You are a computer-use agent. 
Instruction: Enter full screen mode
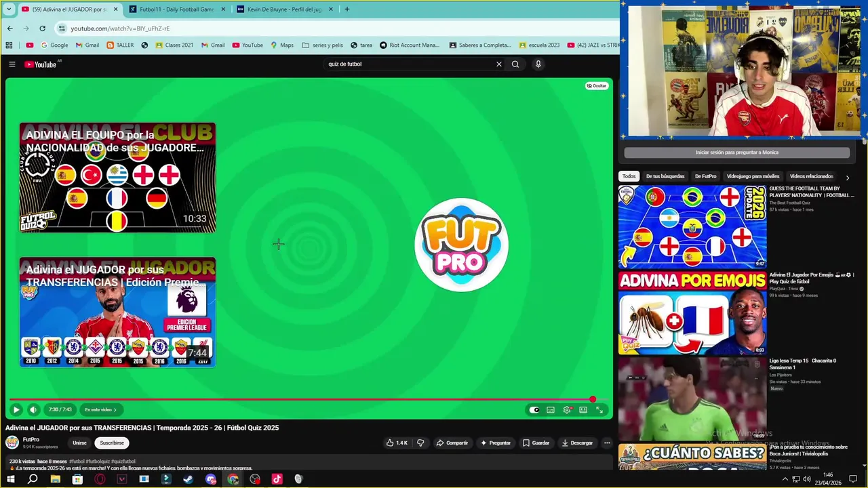point(599,409)
